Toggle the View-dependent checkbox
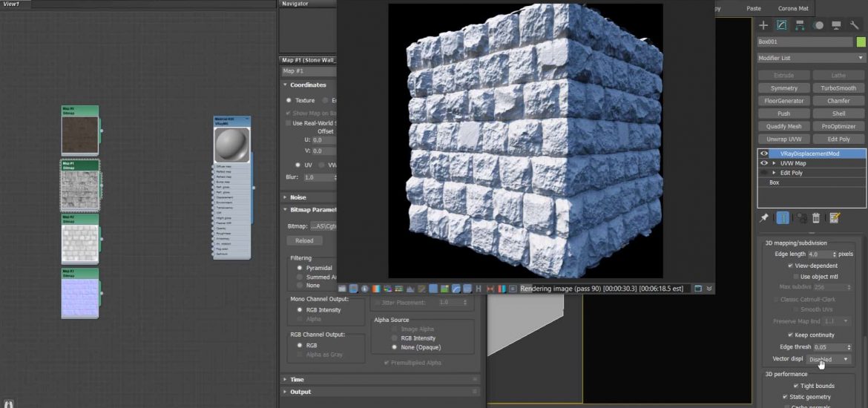Screen dimensions: 868x408 (791, 266)
